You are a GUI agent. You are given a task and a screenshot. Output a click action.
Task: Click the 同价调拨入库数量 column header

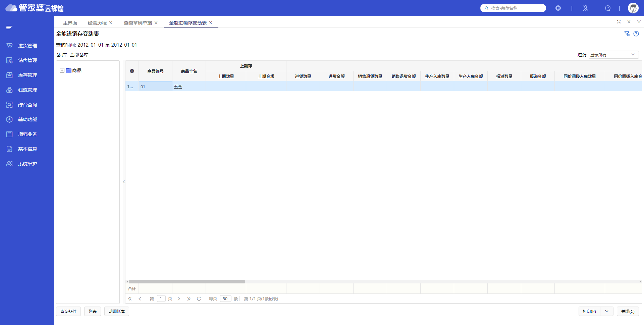580,76
